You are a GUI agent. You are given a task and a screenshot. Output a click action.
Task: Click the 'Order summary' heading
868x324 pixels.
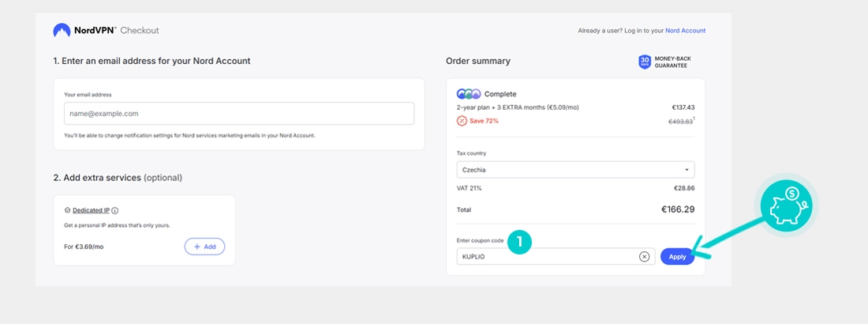[478, 61]
